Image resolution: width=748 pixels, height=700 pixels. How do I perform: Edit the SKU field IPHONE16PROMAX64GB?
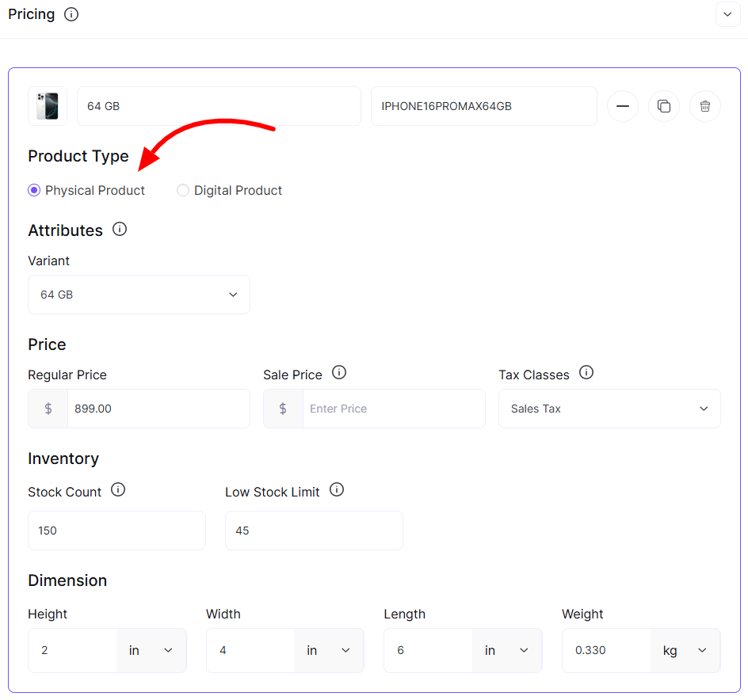tap(483, 106)
